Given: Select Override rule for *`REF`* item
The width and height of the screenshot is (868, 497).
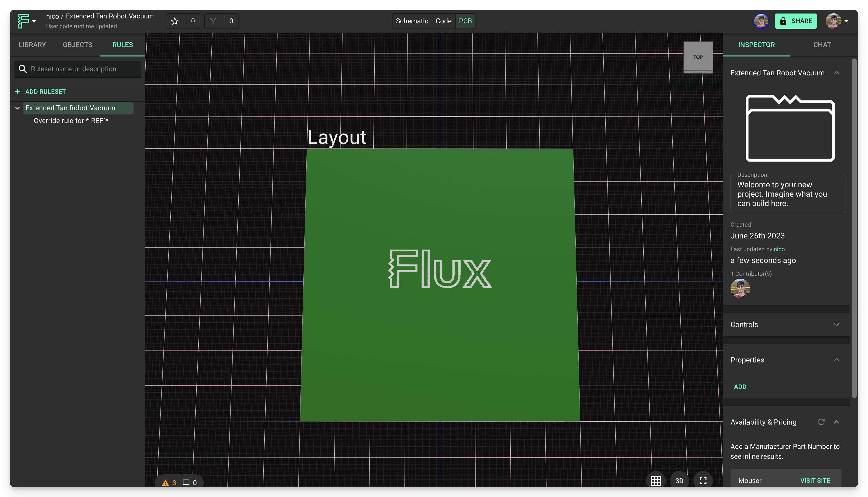Looking at the screenshot, I should (71, 121).
